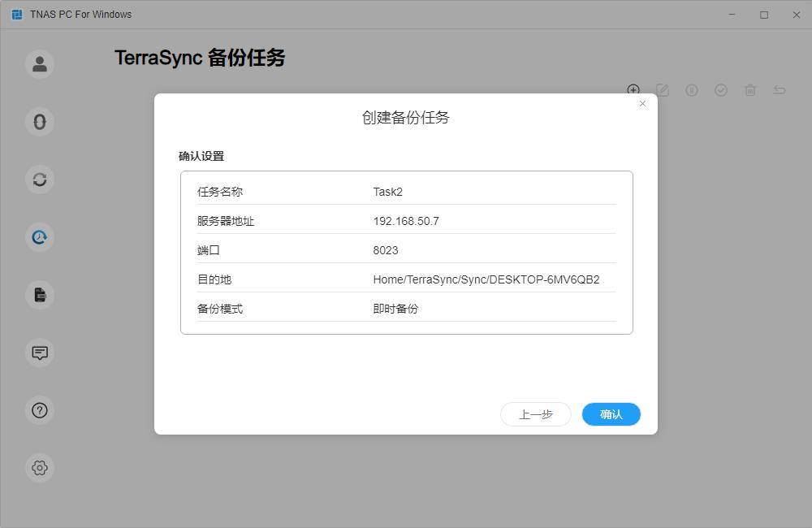This screenshot has height=528, width=812.
Task: Open the settings gear in sidebar
Action: click(x=40, y=468)
